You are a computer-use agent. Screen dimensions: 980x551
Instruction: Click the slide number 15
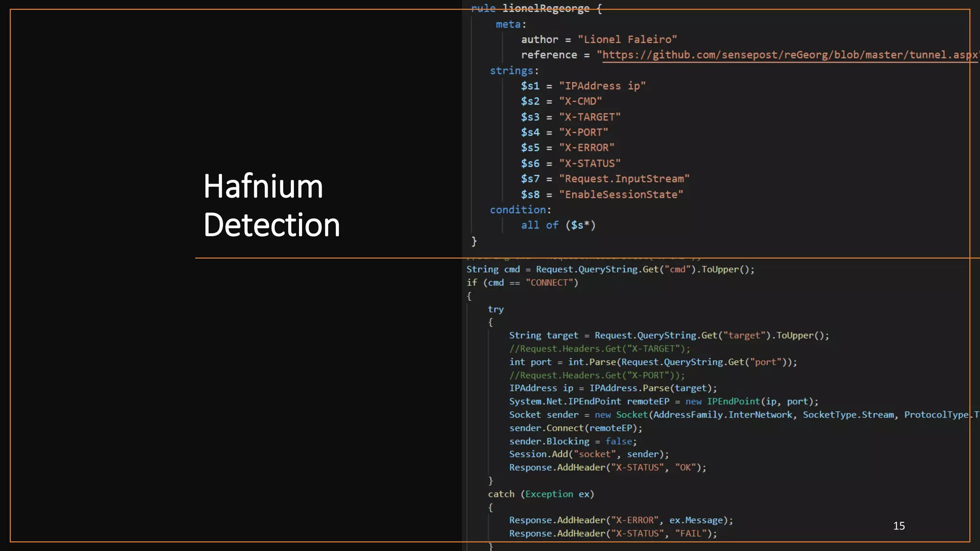point(899,526)
